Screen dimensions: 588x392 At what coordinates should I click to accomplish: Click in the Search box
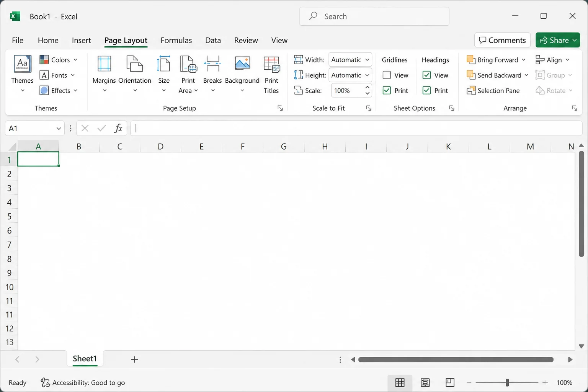pyautogui.click(x=374, y=16)
